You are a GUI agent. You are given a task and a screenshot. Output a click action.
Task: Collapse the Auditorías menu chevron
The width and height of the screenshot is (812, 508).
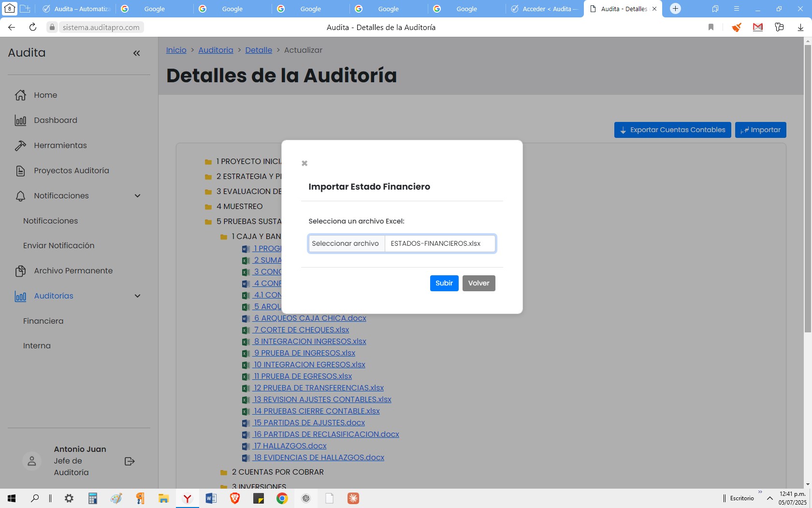tap(137, 296)
